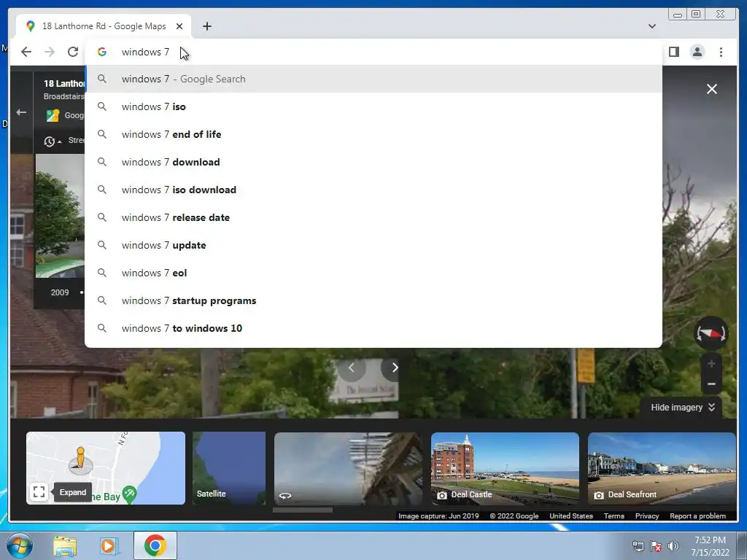Pick the windows 7 iso download suggestion
The height and width of the screenshot is (560, 747).
(373, 190)
